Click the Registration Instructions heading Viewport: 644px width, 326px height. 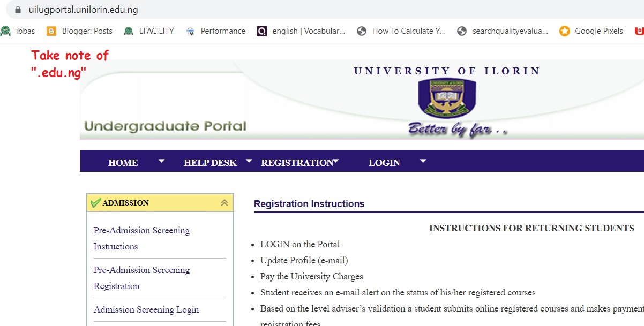click(x=309, y=204)
